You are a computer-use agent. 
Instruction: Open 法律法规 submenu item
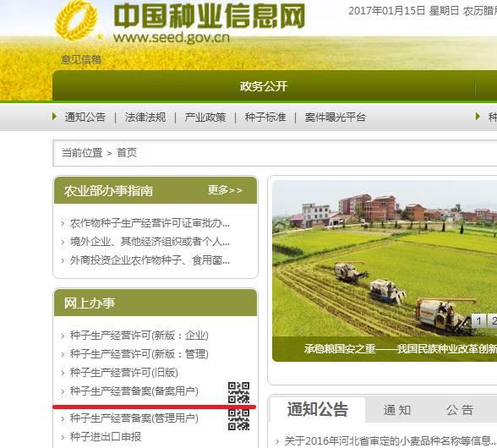145,117
